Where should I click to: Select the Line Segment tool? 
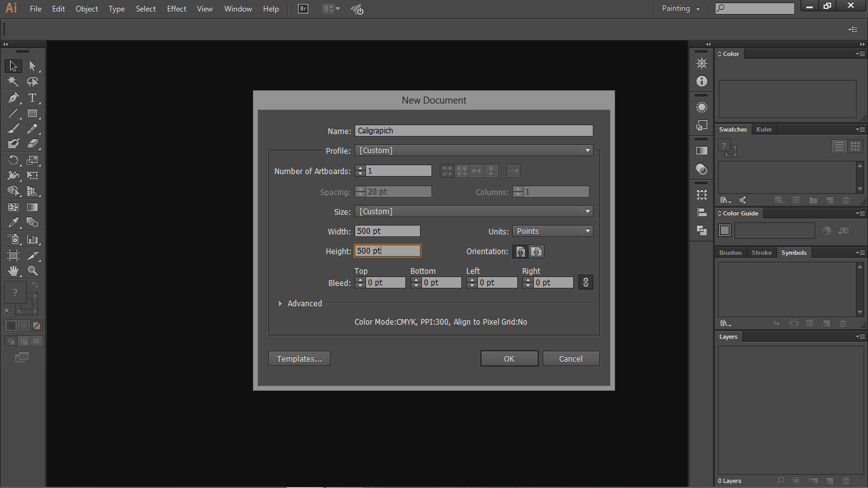[13, 114]
